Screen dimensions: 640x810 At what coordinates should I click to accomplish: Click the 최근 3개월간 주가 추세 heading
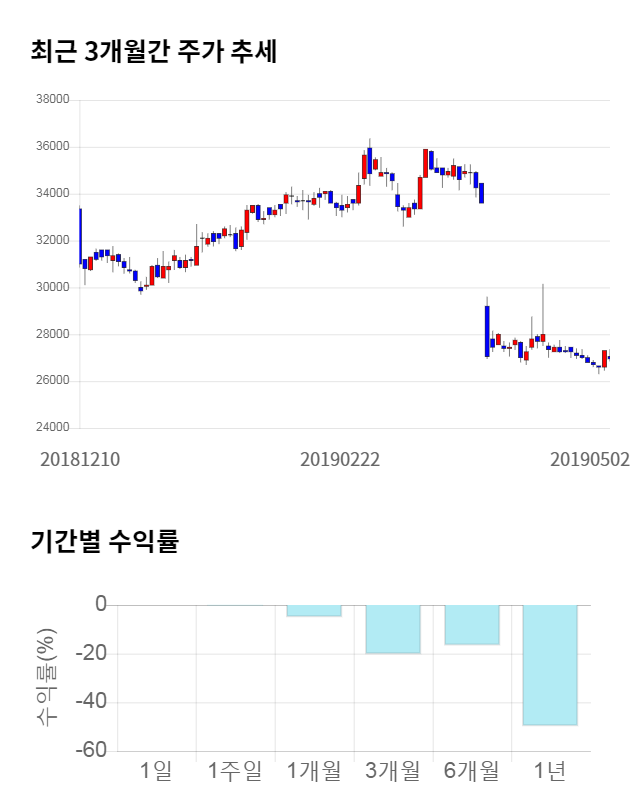153,52
